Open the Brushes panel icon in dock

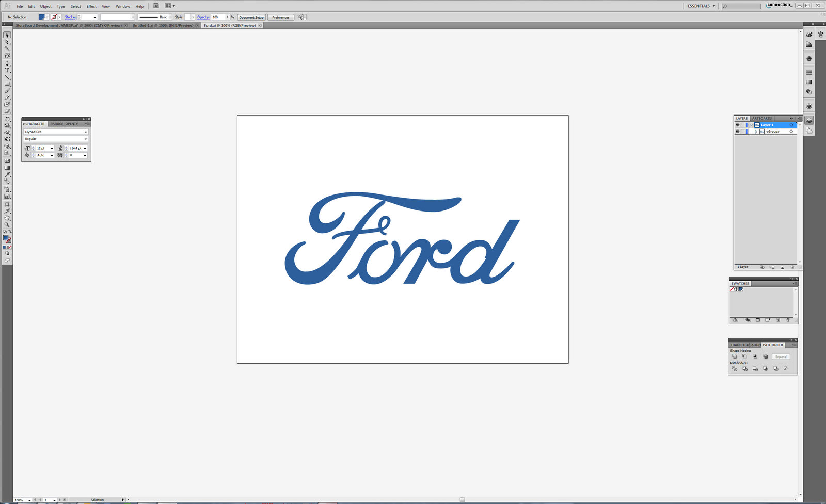(820, 35)
